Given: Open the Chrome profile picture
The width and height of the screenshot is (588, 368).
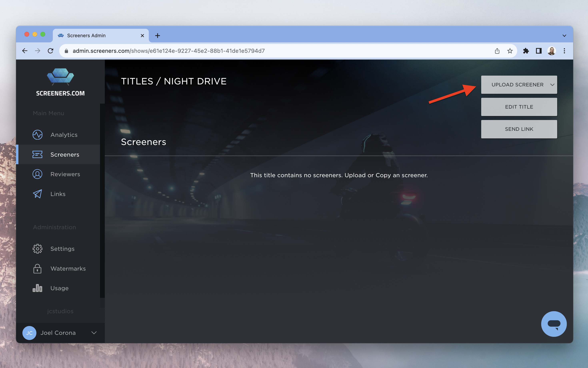Looking at the screenshot, I should [551, 51].
